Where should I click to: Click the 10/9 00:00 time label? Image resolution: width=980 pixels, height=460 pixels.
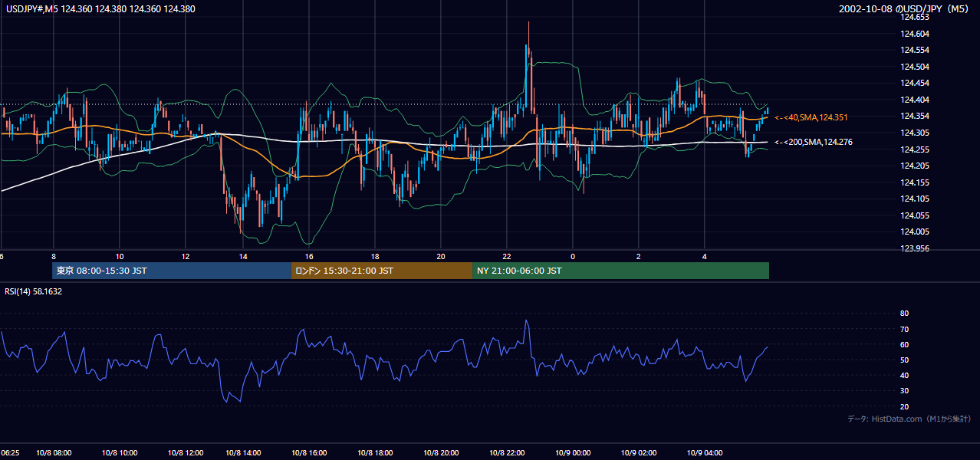[x=573, y=453]
